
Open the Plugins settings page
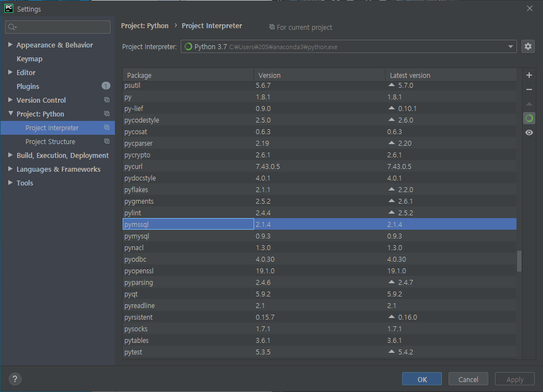28,86
